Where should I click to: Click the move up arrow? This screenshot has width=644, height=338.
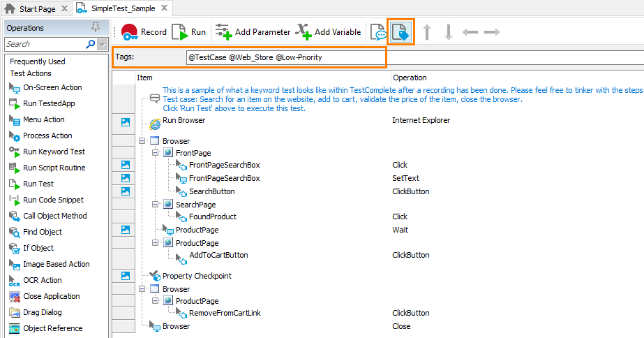click(x=428, y=33)
